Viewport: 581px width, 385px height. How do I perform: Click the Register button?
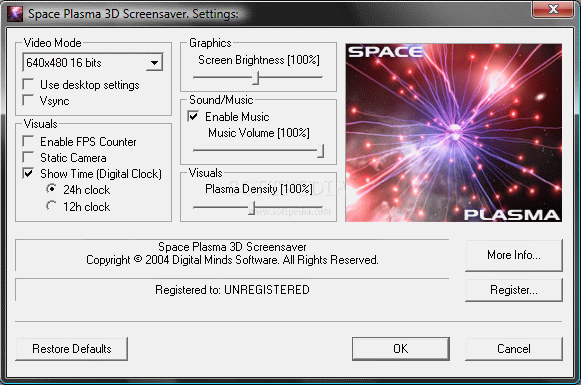514,290
